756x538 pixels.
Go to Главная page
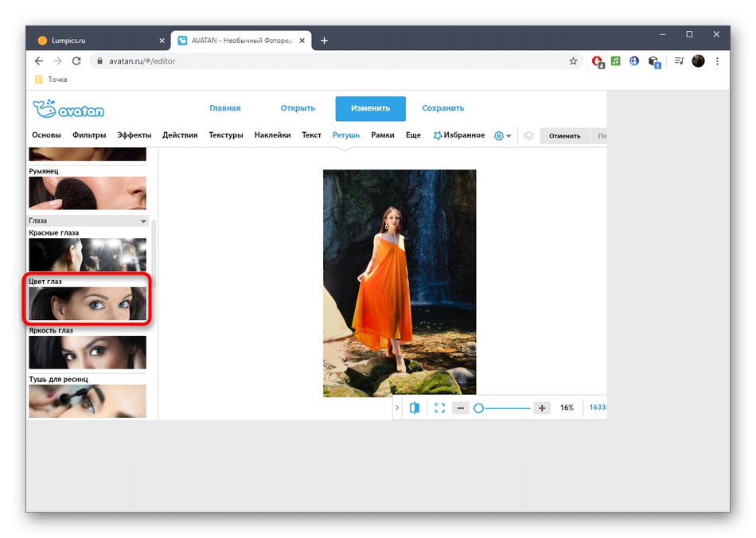[x=224, y=108]
